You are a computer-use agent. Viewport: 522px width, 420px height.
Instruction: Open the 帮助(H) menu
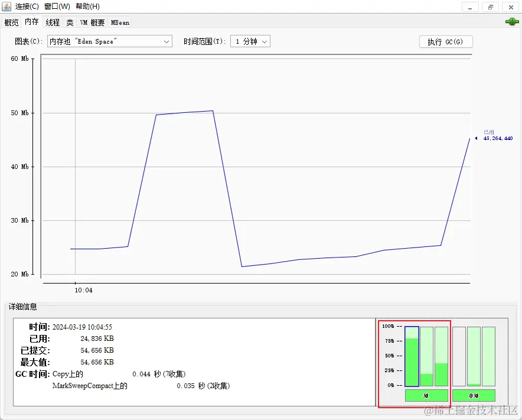[x=87, y=6]
